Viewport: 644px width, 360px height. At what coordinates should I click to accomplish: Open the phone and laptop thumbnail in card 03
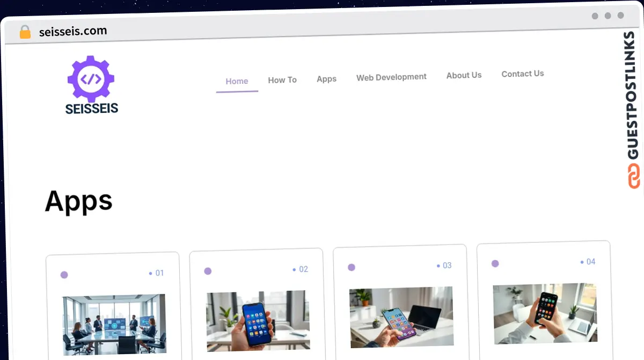[401, 317]
